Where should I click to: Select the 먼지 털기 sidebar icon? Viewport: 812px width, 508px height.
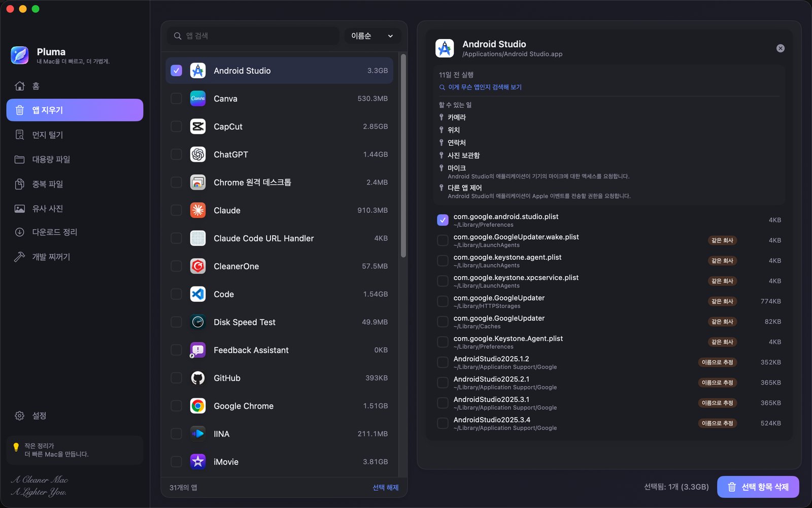click(20, 135)
